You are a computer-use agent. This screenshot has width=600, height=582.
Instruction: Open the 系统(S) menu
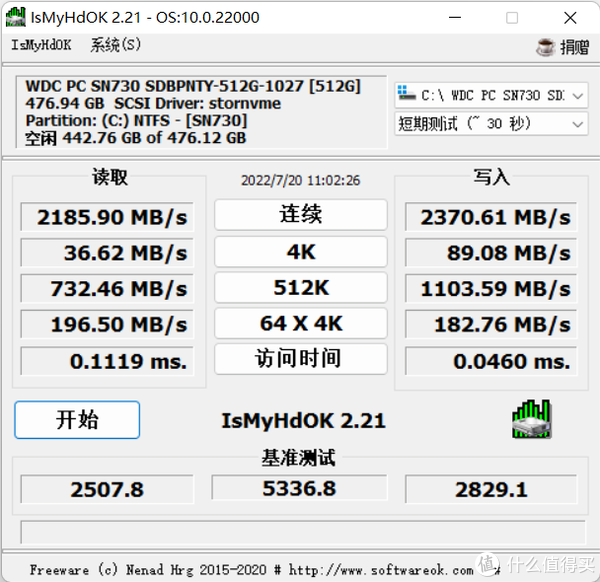coord(116,45)
